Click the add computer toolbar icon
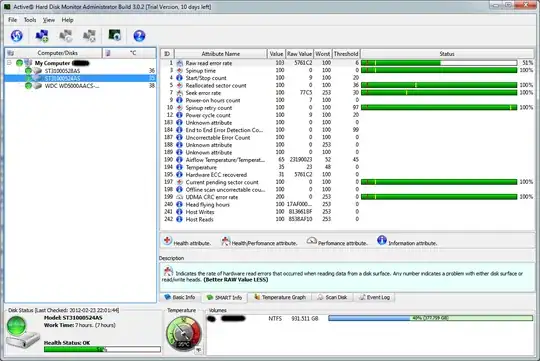540x361 pixels. point(42,36)
